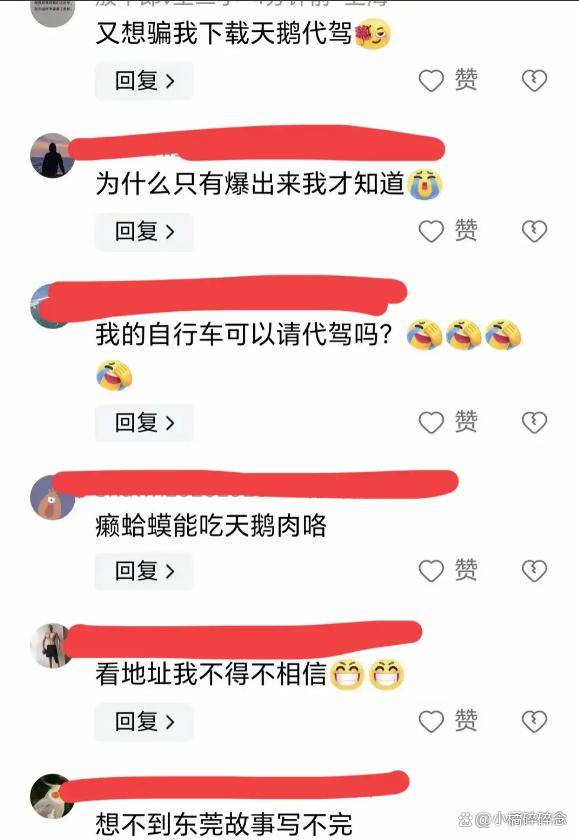Tap heart on 为什么只有爆出来我才知道 comment
579x840 pixels.
coord(431,231)
